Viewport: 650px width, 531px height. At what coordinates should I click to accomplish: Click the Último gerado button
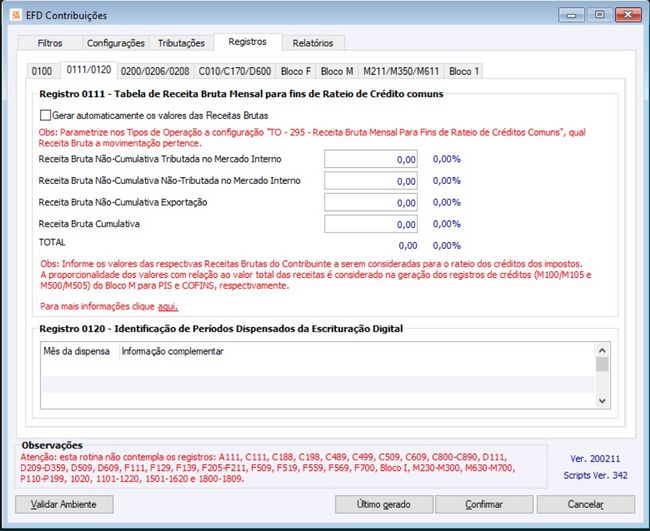(x=384, y=504)
